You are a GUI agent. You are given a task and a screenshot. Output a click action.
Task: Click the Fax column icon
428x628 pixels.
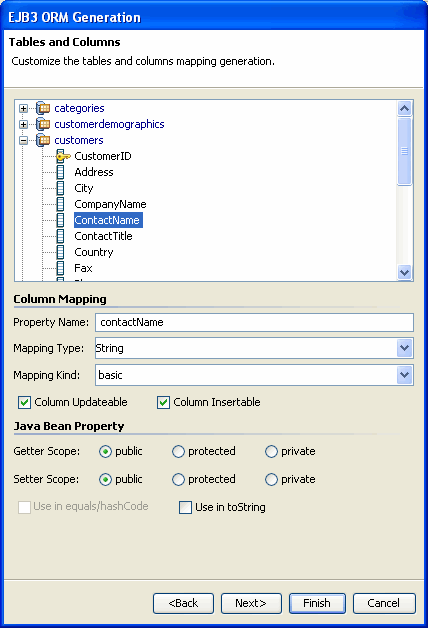(x=60, y=268)
